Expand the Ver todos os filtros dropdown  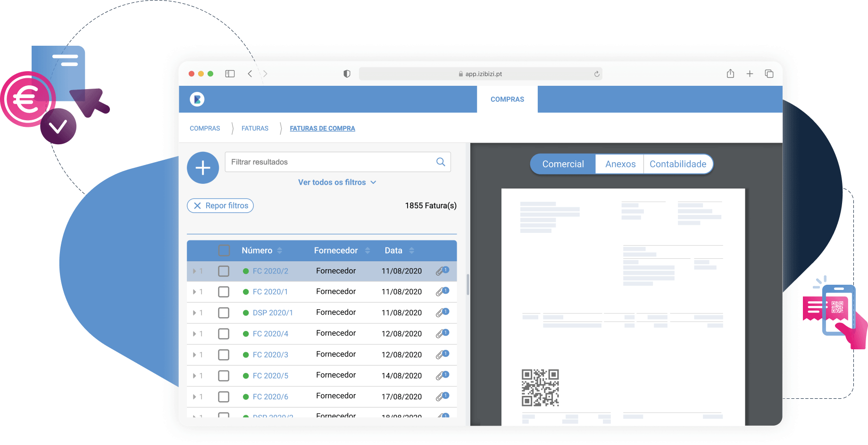pyautogui.click(x=337, y=182)
